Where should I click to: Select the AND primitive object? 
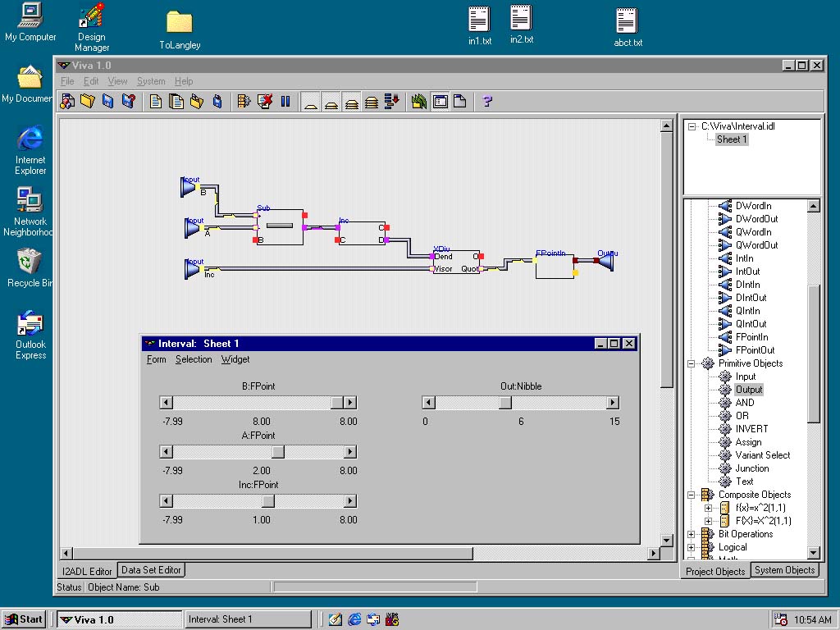(x=744, y=403)
